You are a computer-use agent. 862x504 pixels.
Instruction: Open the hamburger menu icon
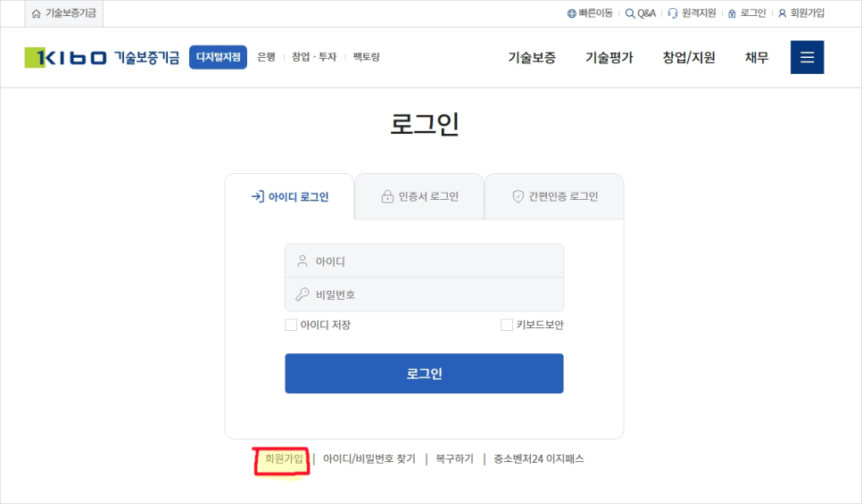pyautogui.click(x=807, y=57)
